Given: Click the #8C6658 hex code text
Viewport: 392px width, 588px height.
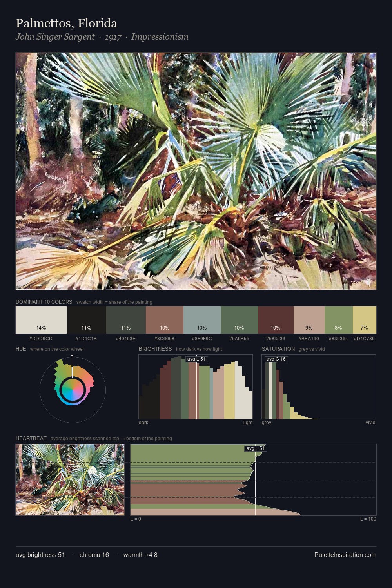Looking at the screenshot, I should [164, 338].
